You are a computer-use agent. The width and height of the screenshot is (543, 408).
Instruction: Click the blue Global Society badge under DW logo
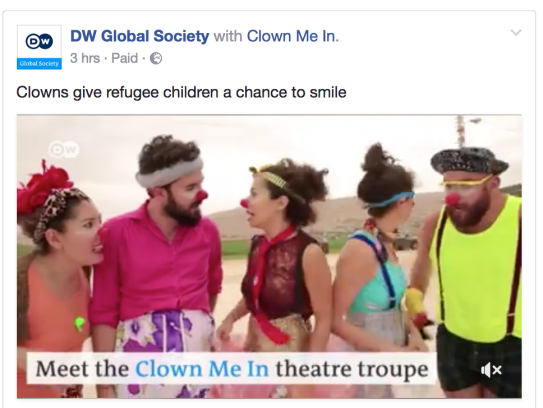[x=39, y=64]
